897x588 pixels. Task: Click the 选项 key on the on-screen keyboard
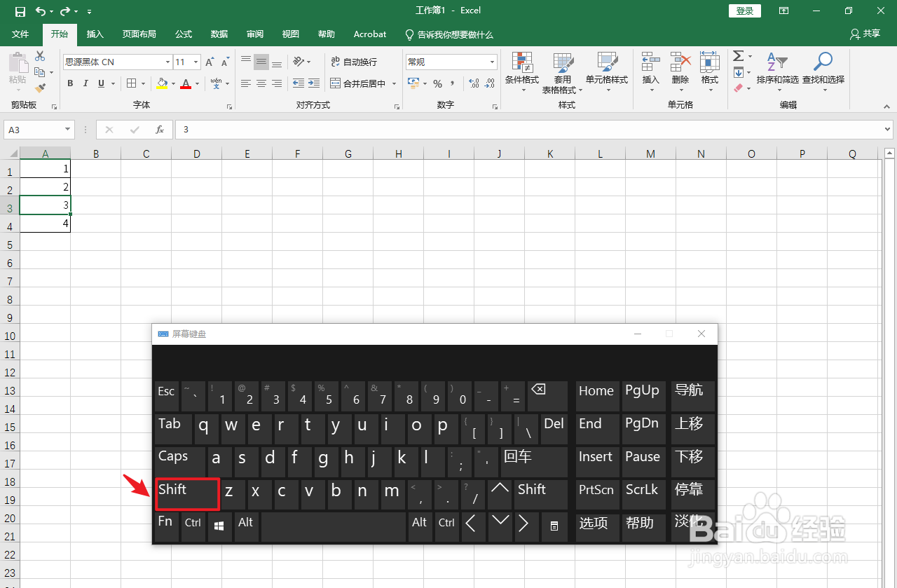click(598, 527)
